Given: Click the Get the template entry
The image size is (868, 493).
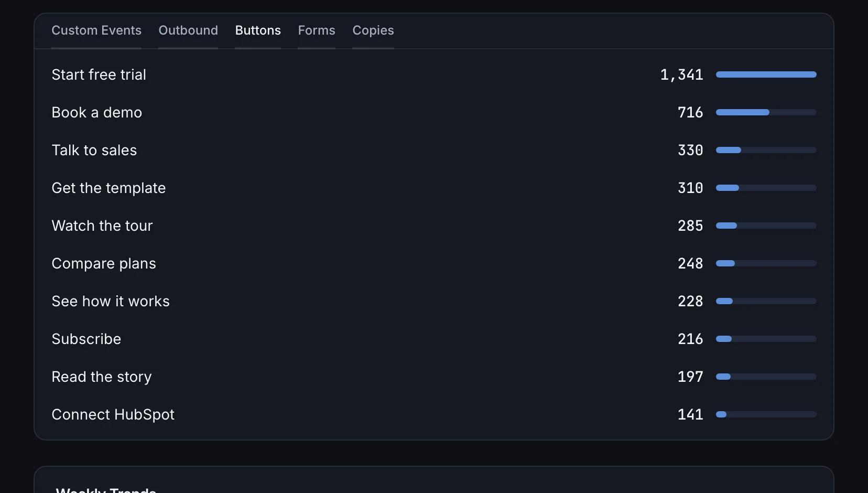Looking at the screenshot, I should [434, 188].
